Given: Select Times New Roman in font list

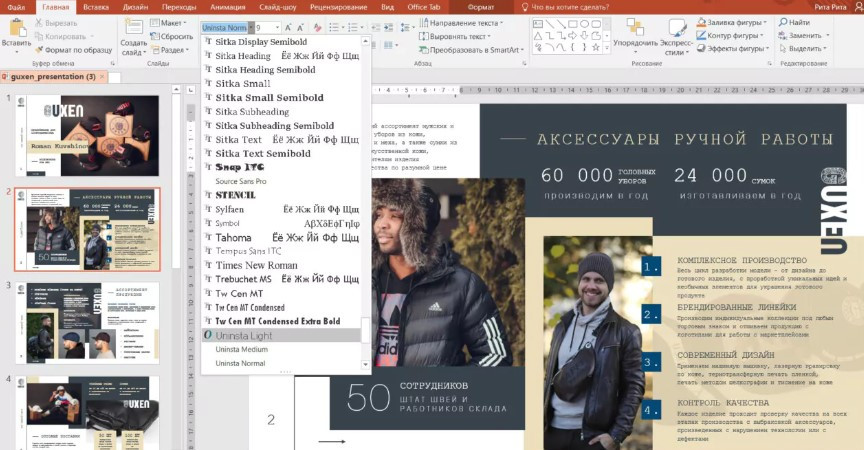Looking at the screenshot, I should coord(256,265).
